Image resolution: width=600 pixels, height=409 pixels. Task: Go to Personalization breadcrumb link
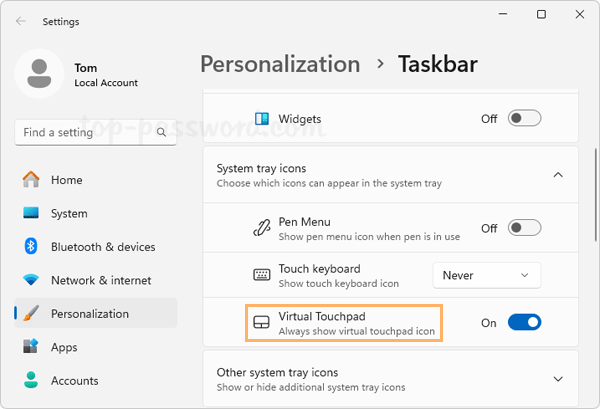tap(280, 65)
